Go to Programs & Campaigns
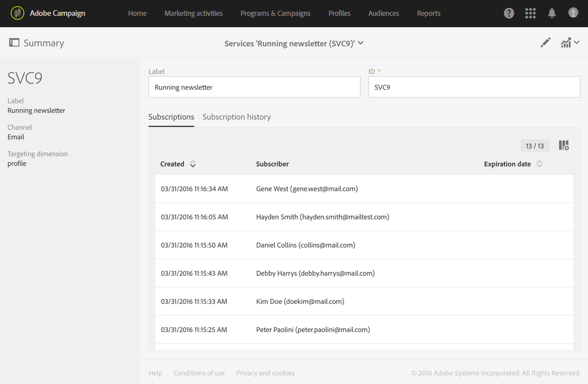Image resolution: width=588 pixels, height=384 pixels. point(275,12)
